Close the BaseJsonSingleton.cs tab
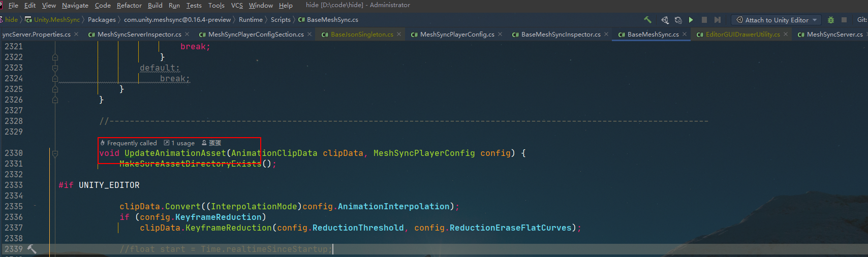Image resolution: width=868 pixels, height=257 pixels. pos(399,34)
